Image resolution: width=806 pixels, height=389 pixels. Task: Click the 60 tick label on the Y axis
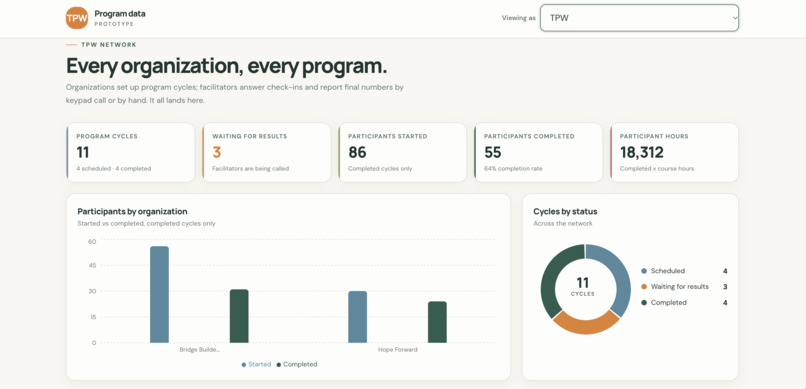click(x=93, y=242)
